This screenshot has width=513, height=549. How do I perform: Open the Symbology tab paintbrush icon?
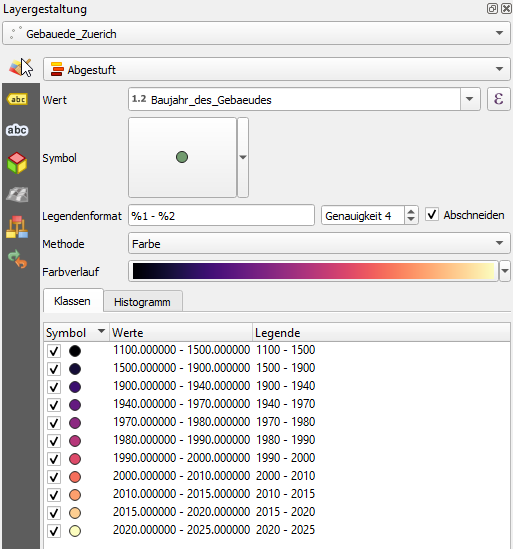(x=20, y=68)
